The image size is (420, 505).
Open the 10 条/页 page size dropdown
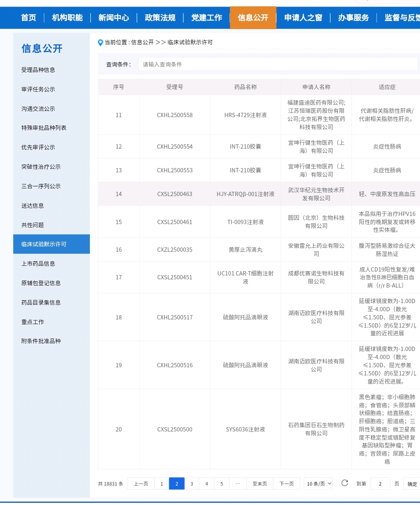tap(318, 484)
